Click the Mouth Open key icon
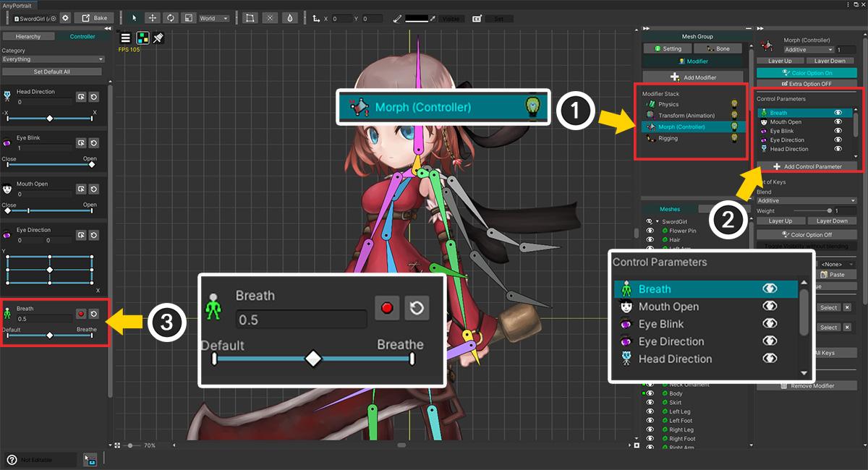This screenshot has width=868, height=470. (82, 189)
